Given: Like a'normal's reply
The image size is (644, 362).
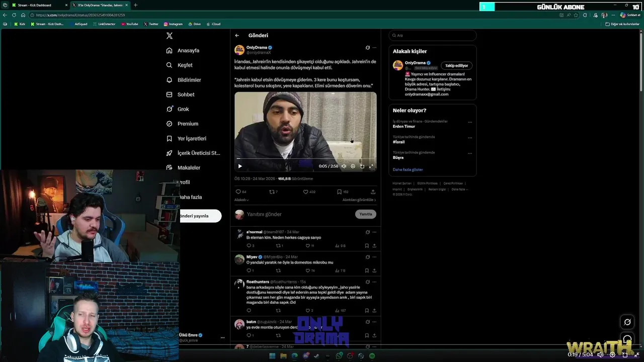Looking at the screenshot, I should [308, 246].
